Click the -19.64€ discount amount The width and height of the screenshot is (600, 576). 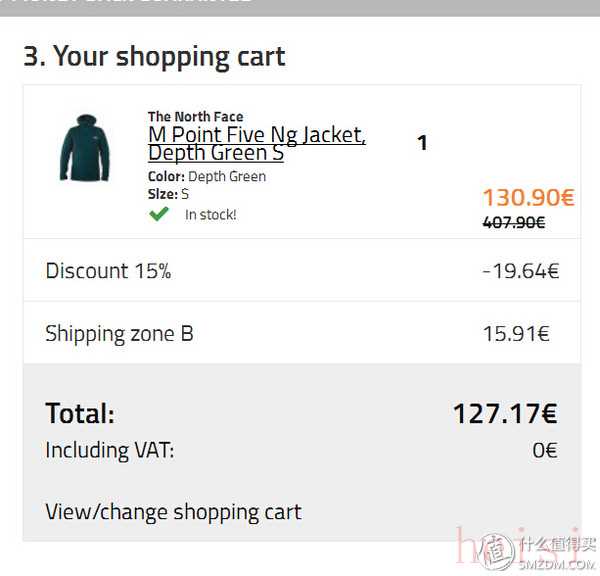[519, 270]
